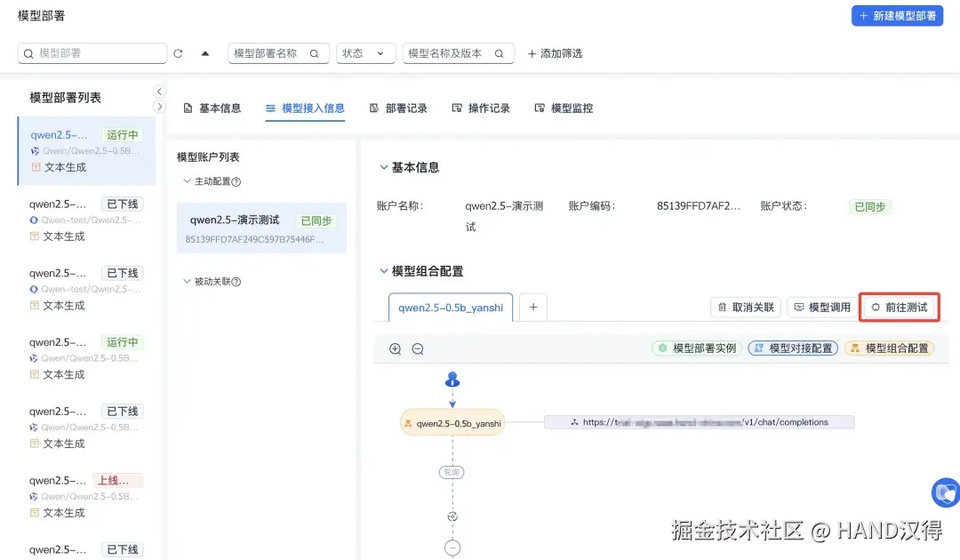This screenshot has height=560, width=960.
Task: Select the first running qwen2.5 deployment item
Action: point(86,150)
